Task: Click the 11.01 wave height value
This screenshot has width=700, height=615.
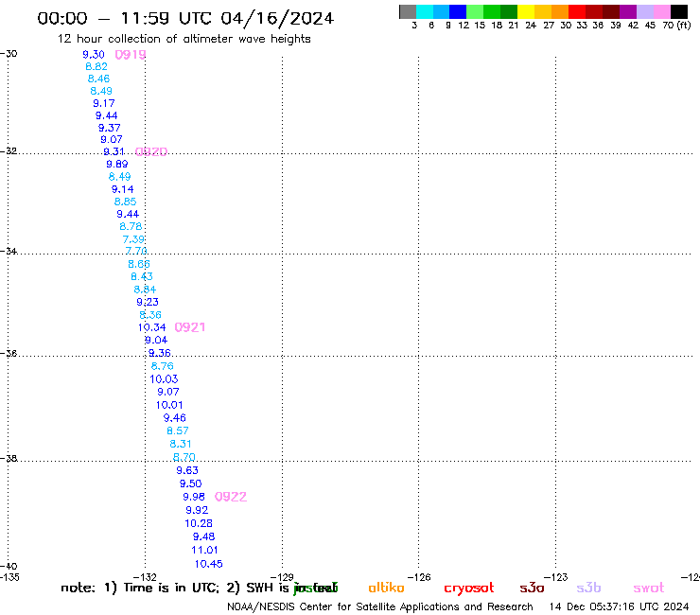Action: [204, 551]
